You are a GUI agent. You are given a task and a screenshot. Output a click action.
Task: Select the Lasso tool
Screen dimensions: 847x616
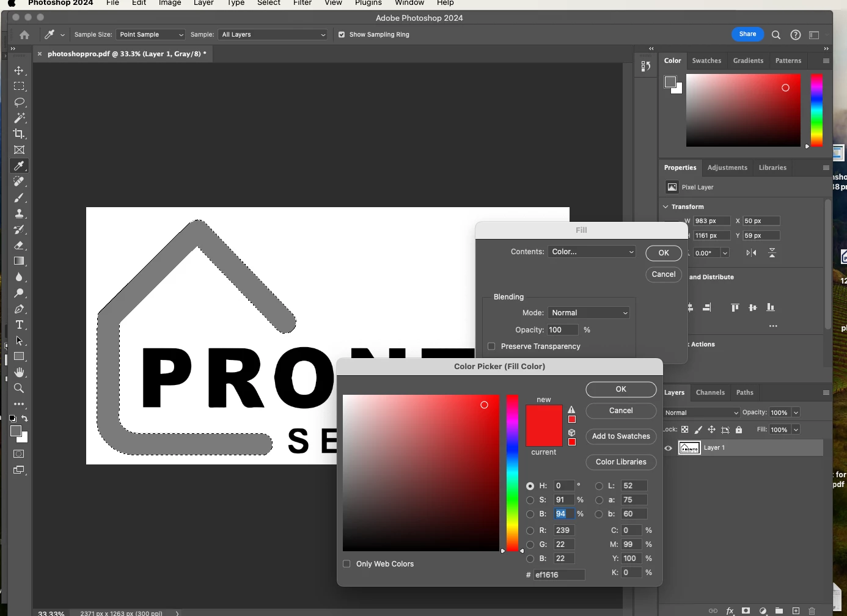(x=19, y=102)
